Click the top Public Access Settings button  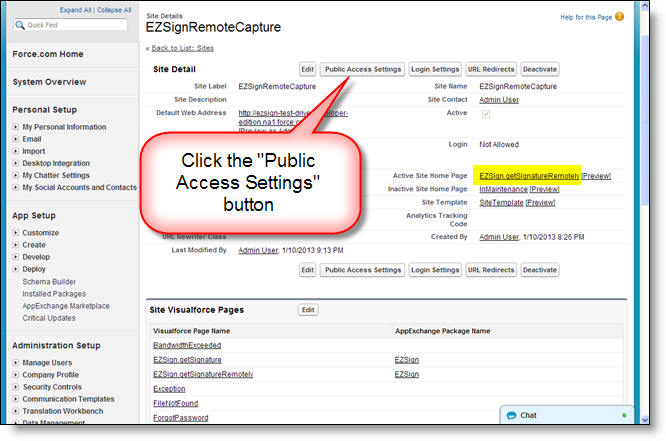363,69
